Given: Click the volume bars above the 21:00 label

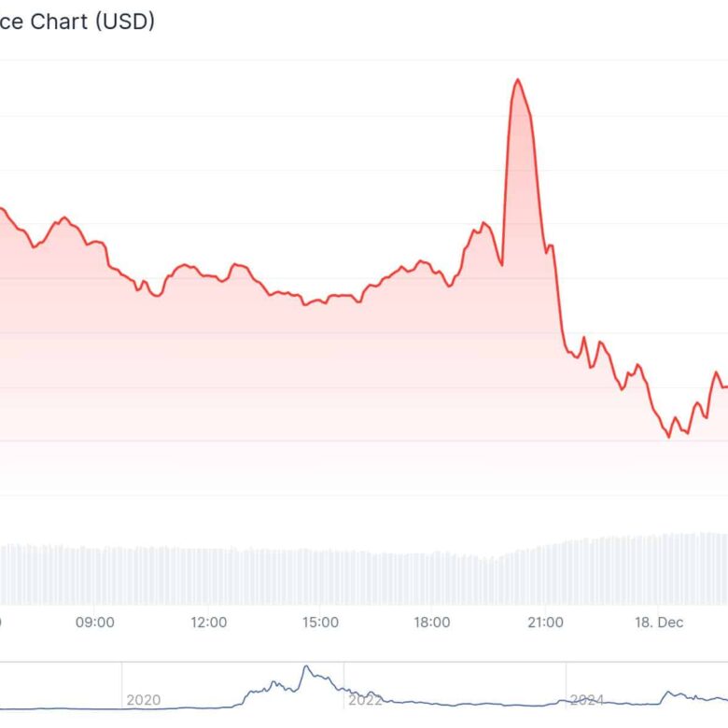Looking at the screenshot, I should (x=545, y=572).
